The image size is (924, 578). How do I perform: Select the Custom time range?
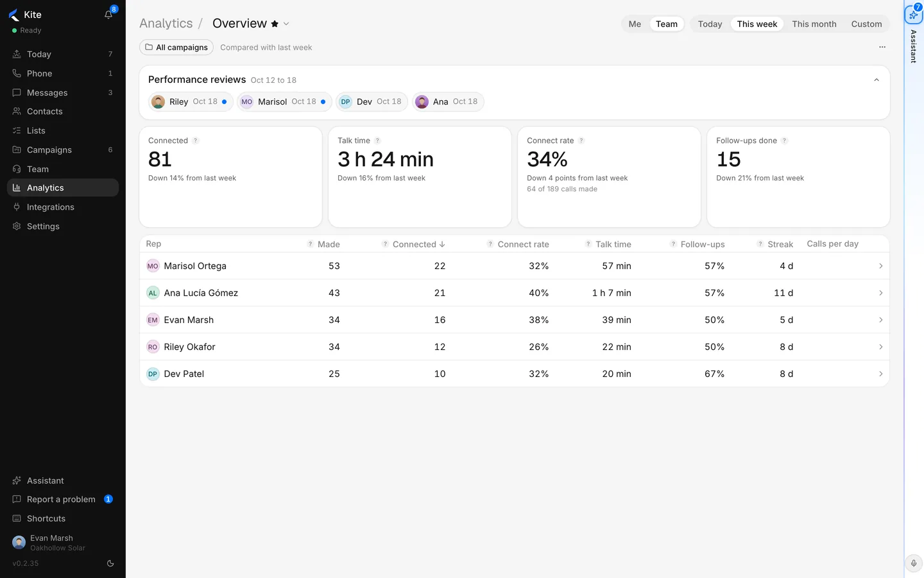click(866, 24)
